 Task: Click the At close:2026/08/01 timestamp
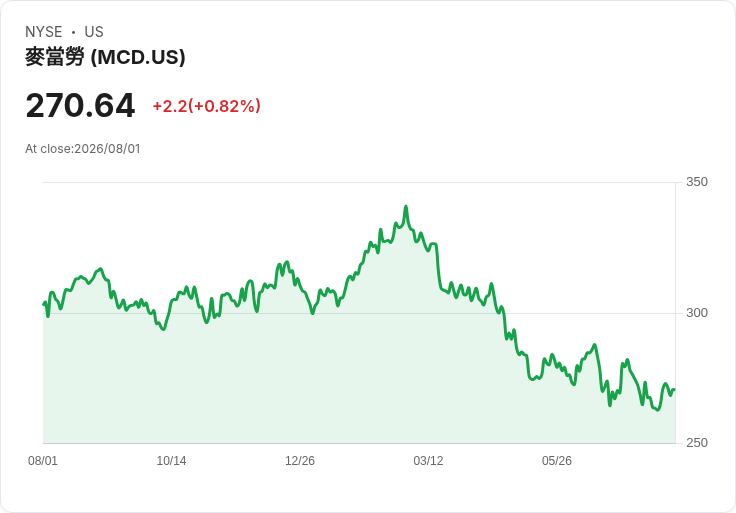[x=83, y=149]
